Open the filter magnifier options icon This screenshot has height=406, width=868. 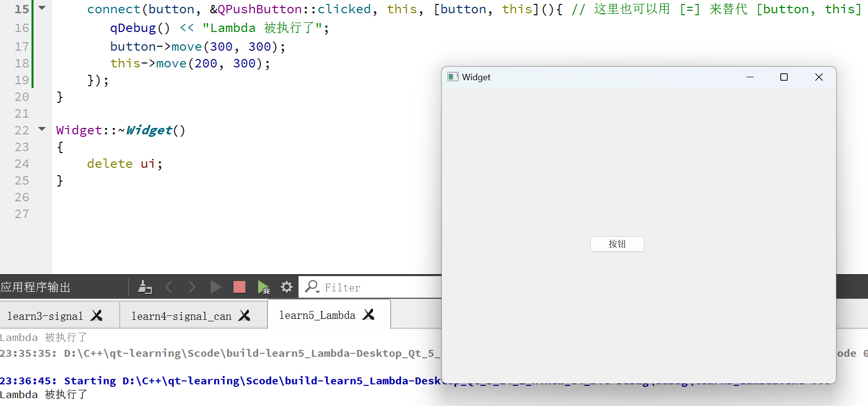pyautogui.click(x=312, y=287)
